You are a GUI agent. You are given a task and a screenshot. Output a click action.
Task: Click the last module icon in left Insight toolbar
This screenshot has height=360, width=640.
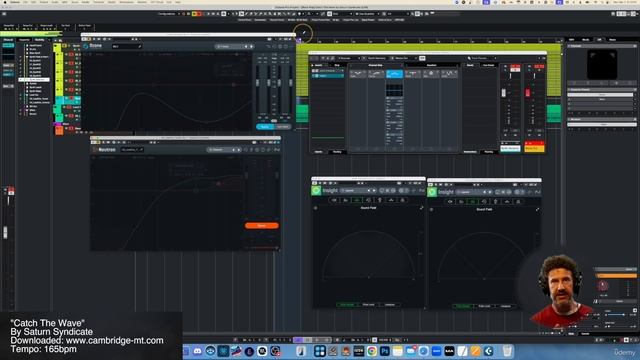click(403, 200)
